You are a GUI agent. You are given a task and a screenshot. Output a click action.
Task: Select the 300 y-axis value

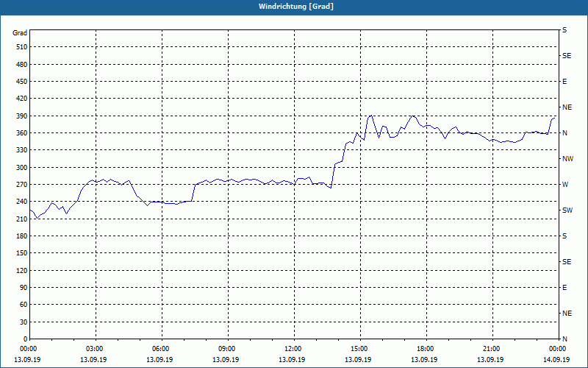(22, 168)
